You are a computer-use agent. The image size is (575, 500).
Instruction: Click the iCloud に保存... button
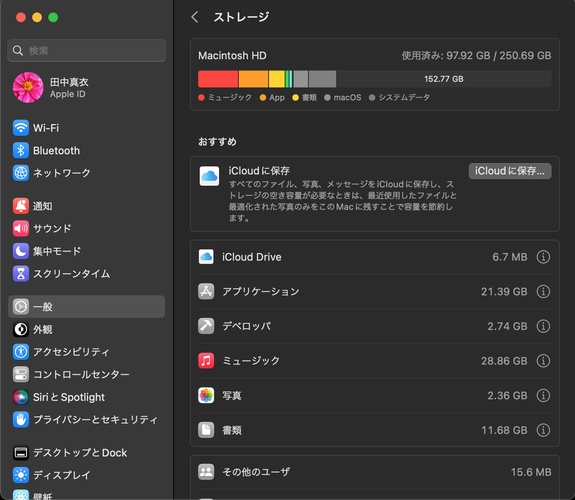click(510, 171)
